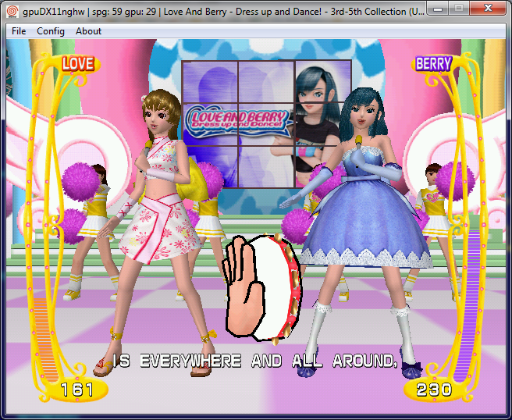Minimize the emulator window
The width and height of the screenshot is (512, 420).
pyautogui.click(x=438, y=9)
